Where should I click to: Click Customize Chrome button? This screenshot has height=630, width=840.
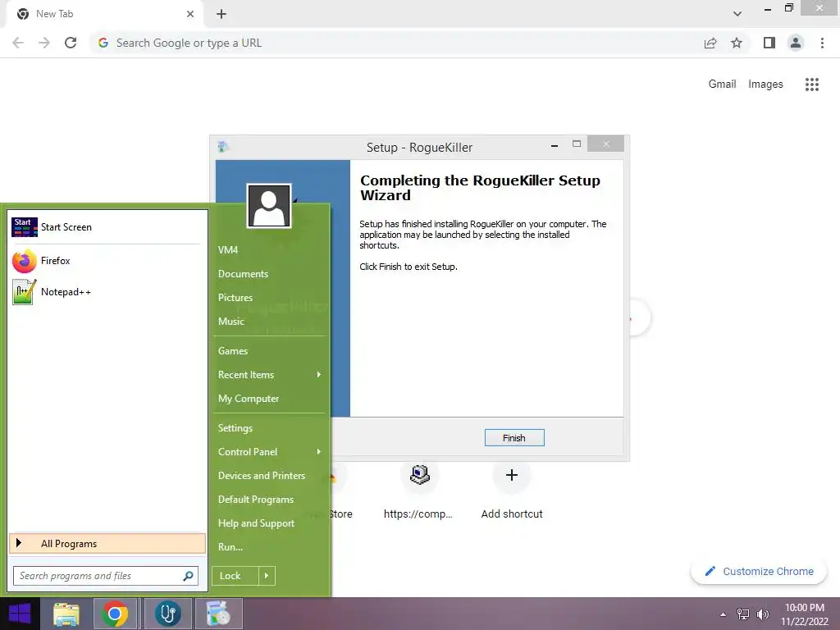point(759,572)
